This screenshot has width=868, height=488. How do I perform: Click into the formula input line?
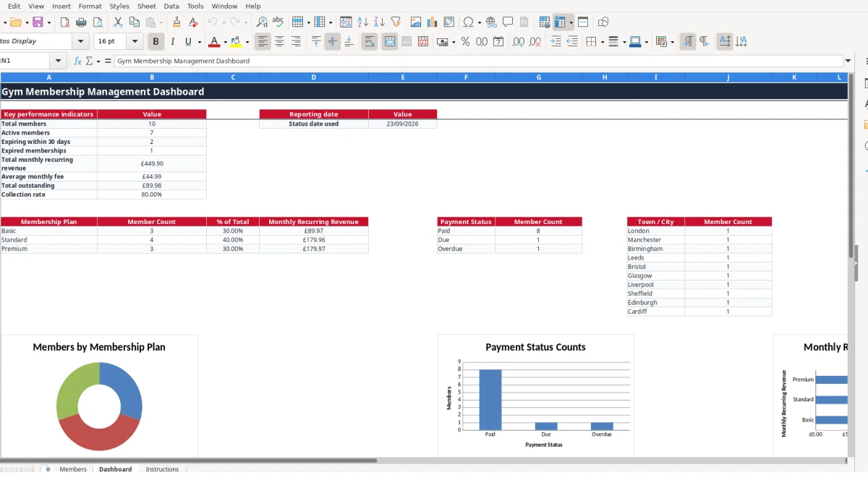(x=479, y=61)
